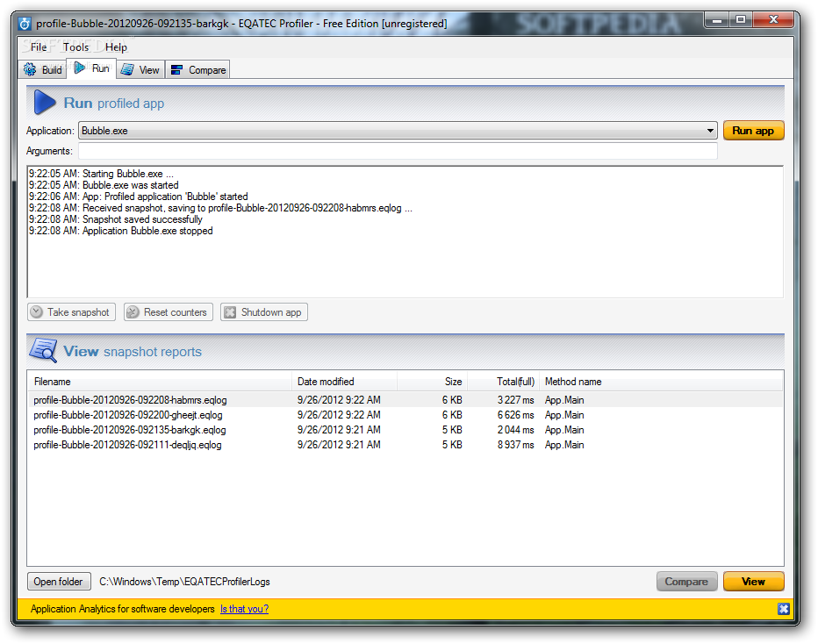
Task: Click the orange View button at bottom
Action: (753, 582)
